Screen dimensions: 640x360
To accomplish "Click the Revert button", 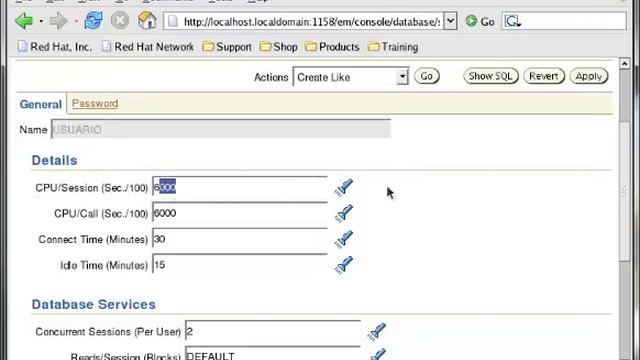I will click(x=544, y=76).
